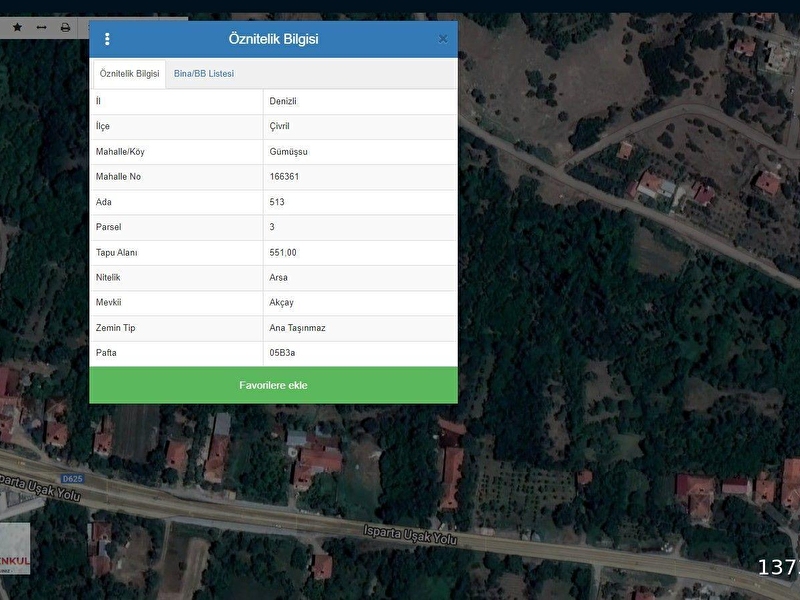
Task: Click the Mahalle/Köy row label
Action: coord(120,152)
